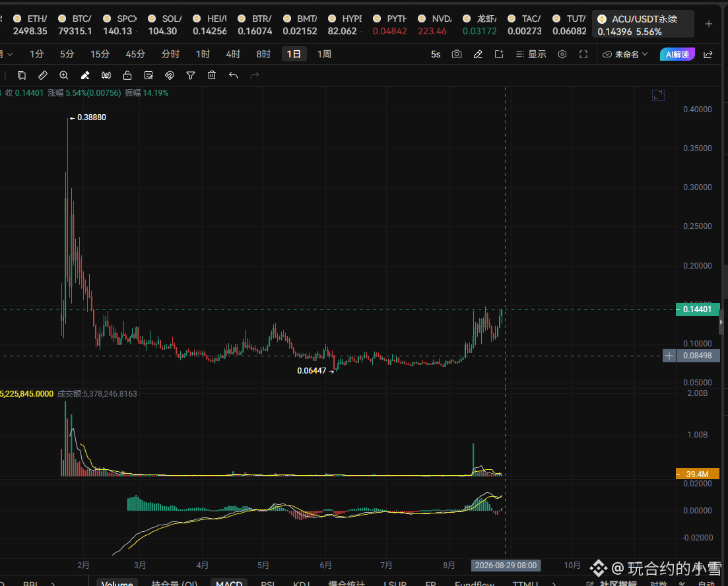Switch to 分时 line view
728x586 pixels.
pos(170,54)
